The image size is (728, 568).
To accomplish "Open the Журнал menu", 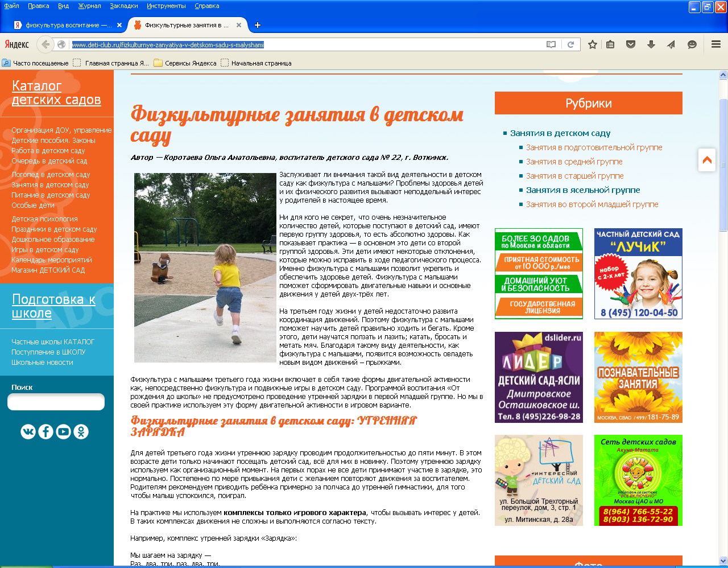I will point(89,6).
